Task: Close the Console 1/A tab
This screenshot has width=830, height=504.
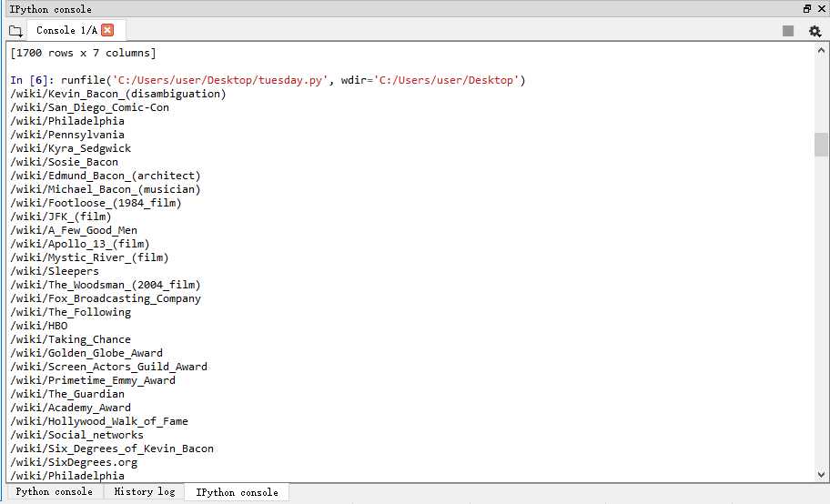Action: pyautogui.click(x=107, y=30)
